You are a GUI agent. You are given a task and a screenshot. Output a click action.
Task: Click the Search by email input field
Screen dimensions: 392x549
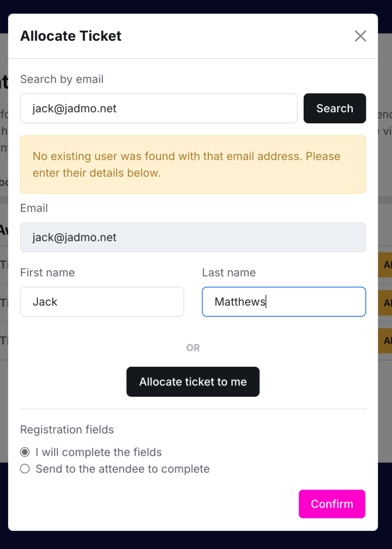click(159, 108)
